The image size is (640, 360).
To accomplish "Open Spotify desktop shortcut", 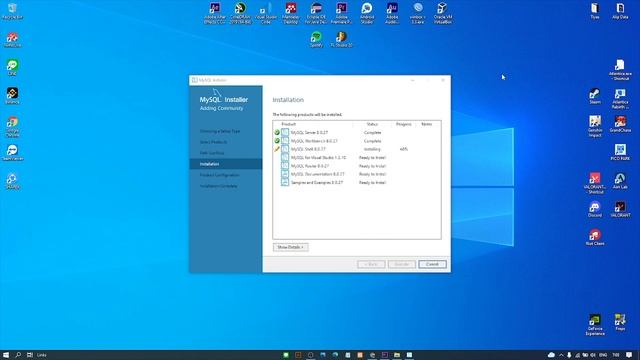I will pyautogui.click(x=316, y=40).
